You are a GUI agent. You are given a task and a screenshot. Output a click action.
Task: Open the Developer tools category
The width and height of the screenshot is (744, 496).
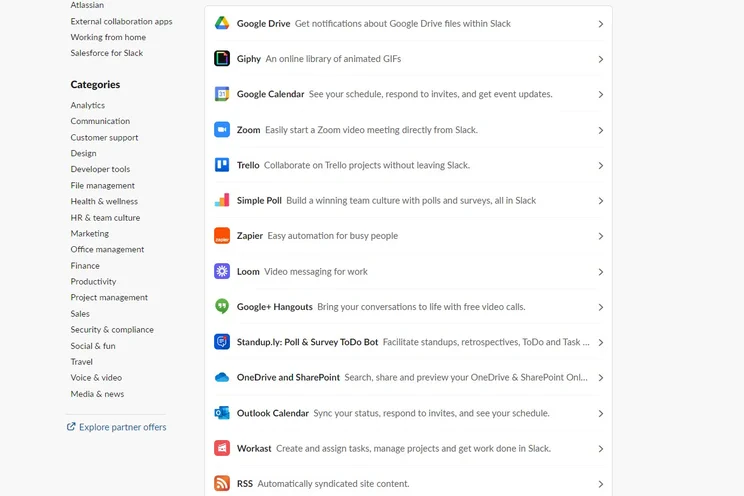click(100, 169)
